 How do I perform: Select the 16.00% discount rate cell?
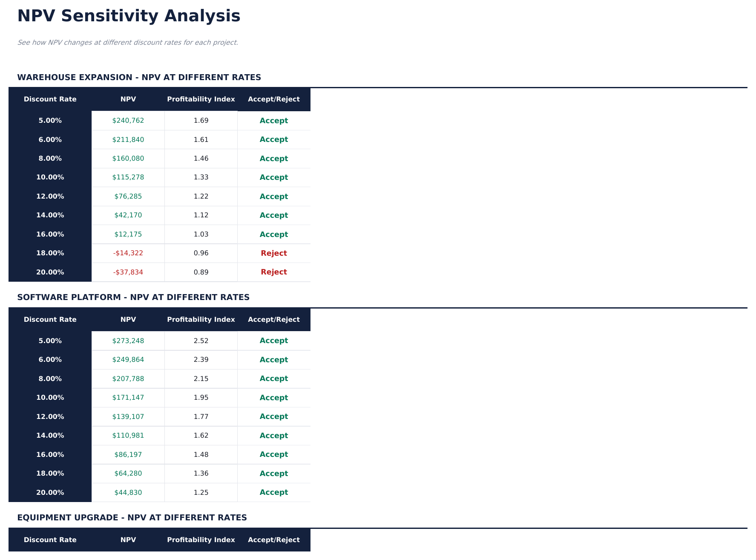(x=50, y=234)
